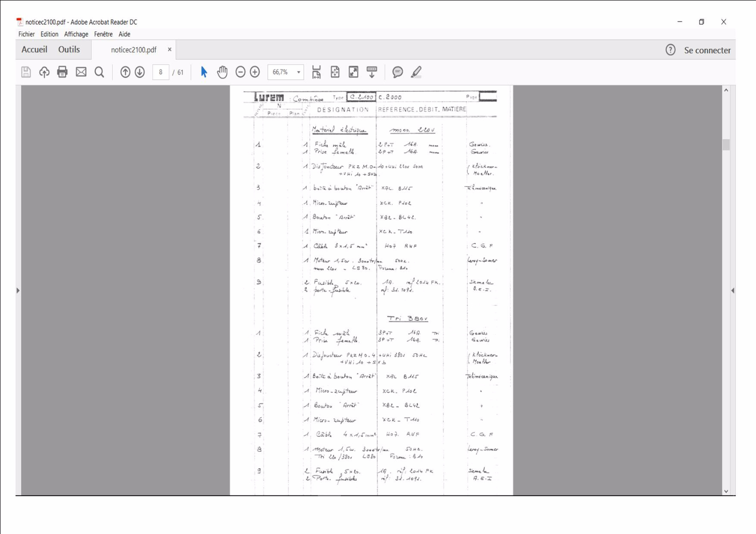756x534 pixels.
Task: Select the Hand pan tool
Action: tap(222, 72)
